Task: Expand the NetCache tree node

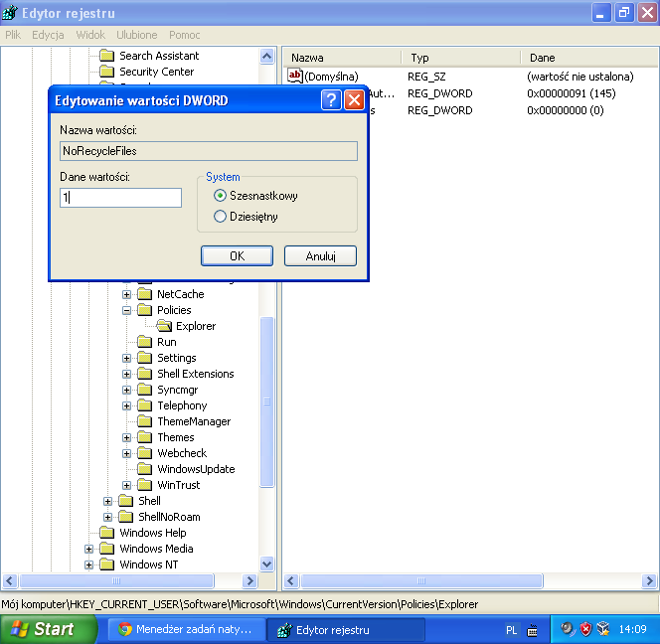Action: pos(127,294)
